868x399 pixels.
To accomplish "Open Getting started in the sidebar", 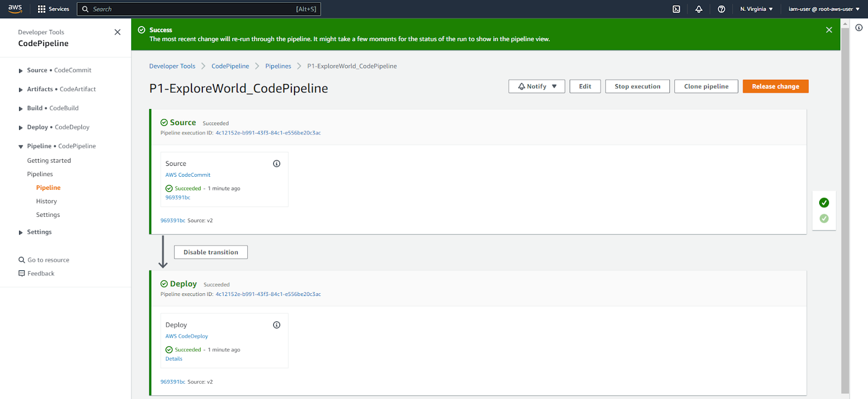I will [x=49, y=160].
